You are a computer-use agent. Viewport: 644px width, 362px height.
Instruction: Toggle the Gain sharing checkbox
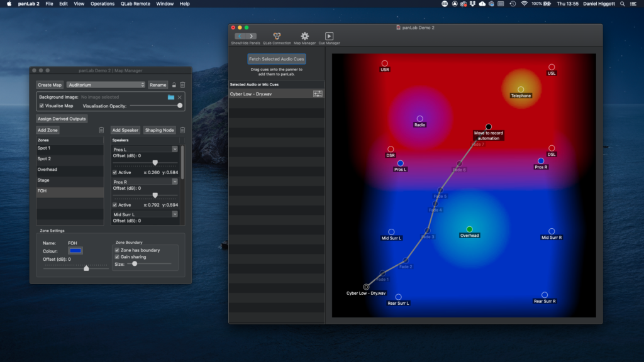pyautogui.click(x=117, y=257)
